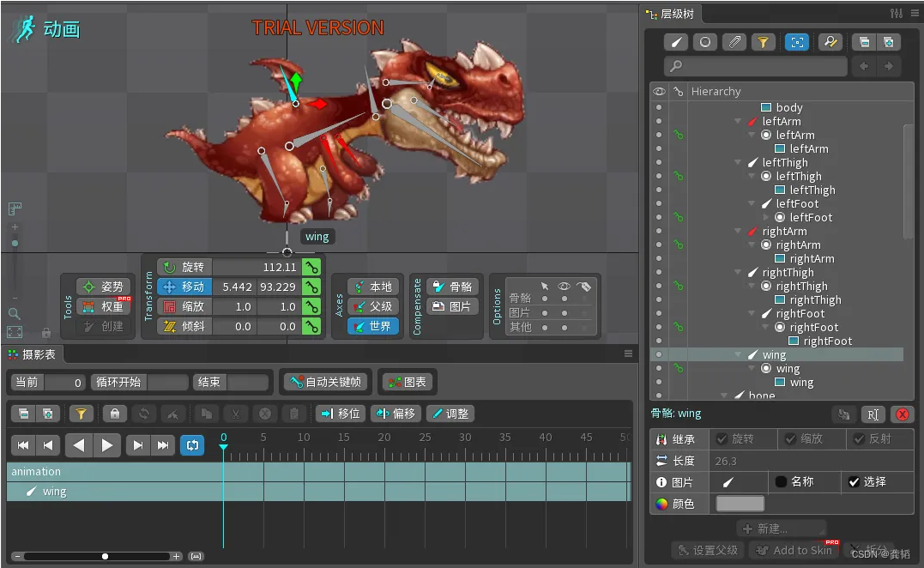Expand the leftFoot slot node
Viewport: 924px width, 568px height.
[x=765, y=217]
